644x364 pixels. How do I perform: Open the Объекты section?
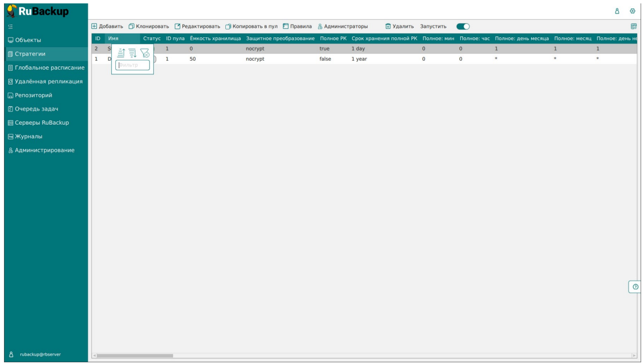[x=24, y=40]
